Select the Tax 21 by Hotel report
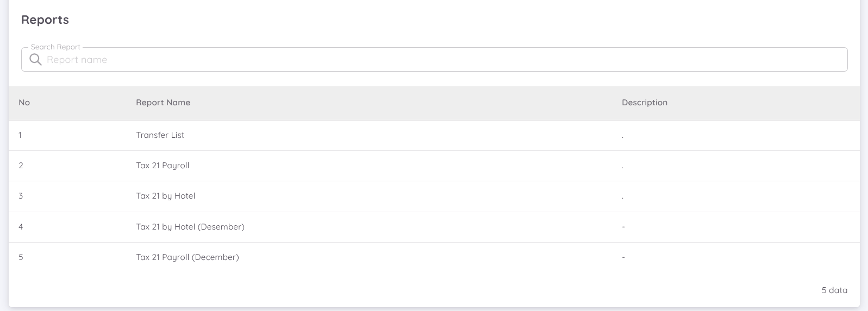This screenshot has width=868, height=311. coord(166,196)
